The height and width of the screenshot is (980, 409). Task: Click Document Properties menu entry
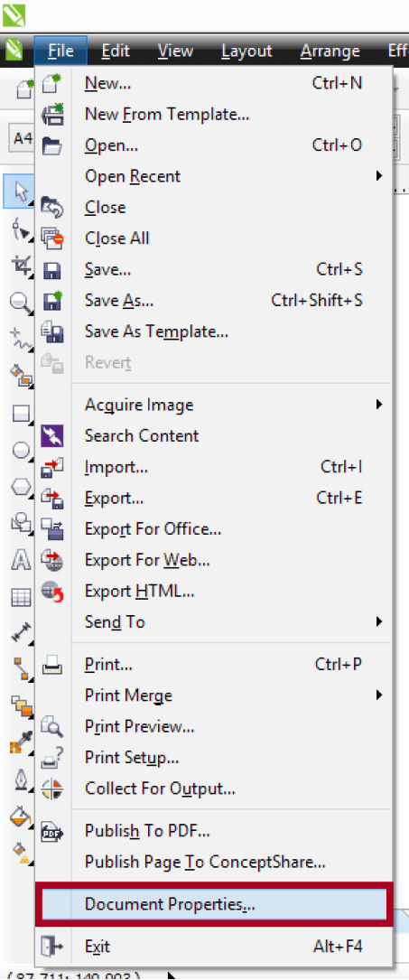[214, 904]
